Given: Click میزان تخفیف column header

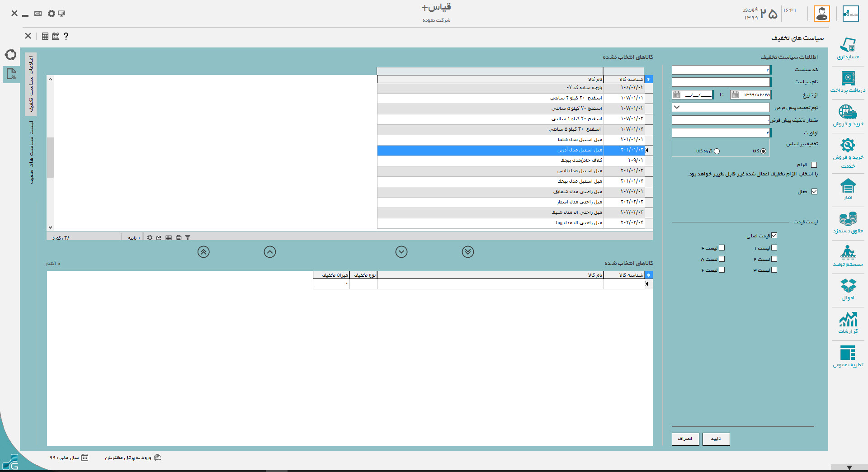Looking at the screenshot, I should coord(331,275).
